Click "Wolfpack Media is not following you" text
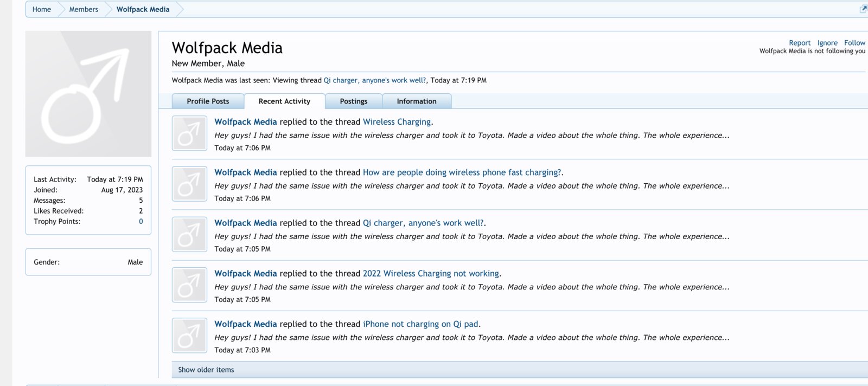 [x=812, y=51]
